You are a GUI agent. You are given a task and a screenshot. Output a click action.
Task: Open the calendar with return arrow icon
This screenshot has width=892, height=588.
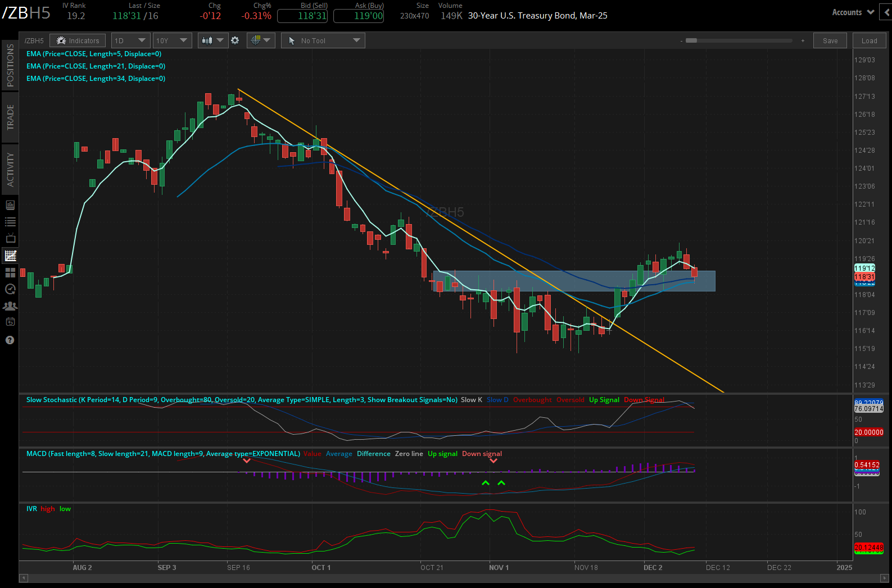pos(10,322)
